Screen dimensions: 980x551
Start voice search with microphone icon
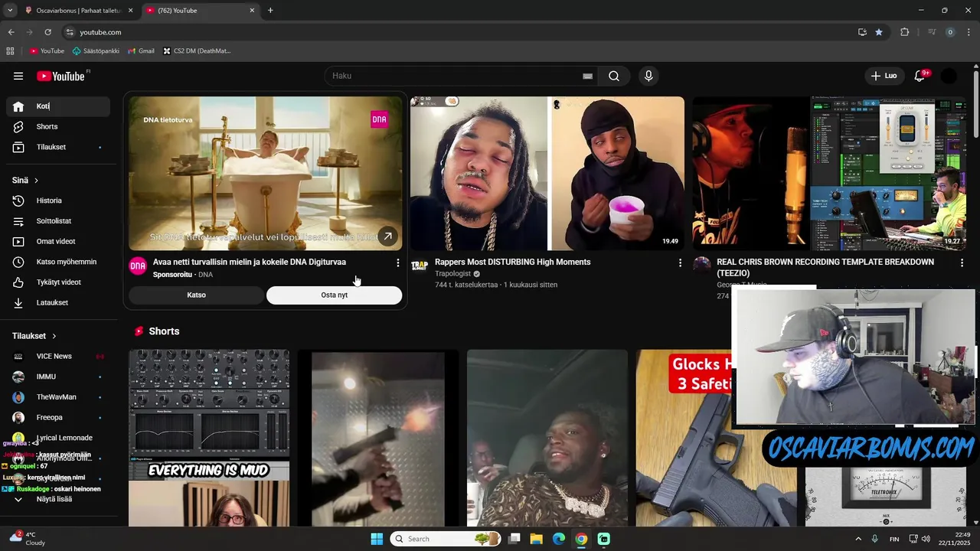[648, 76]
